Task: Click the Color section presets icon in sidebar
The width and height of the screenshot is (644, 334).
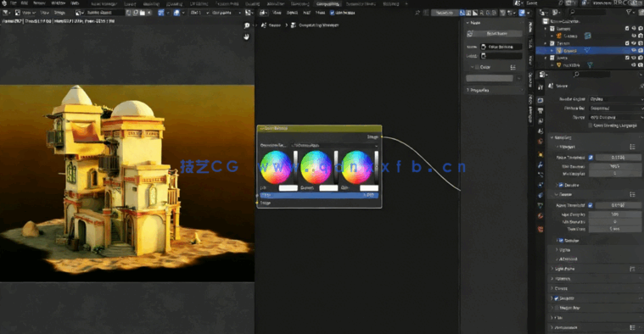Action: tap(512, 67)
